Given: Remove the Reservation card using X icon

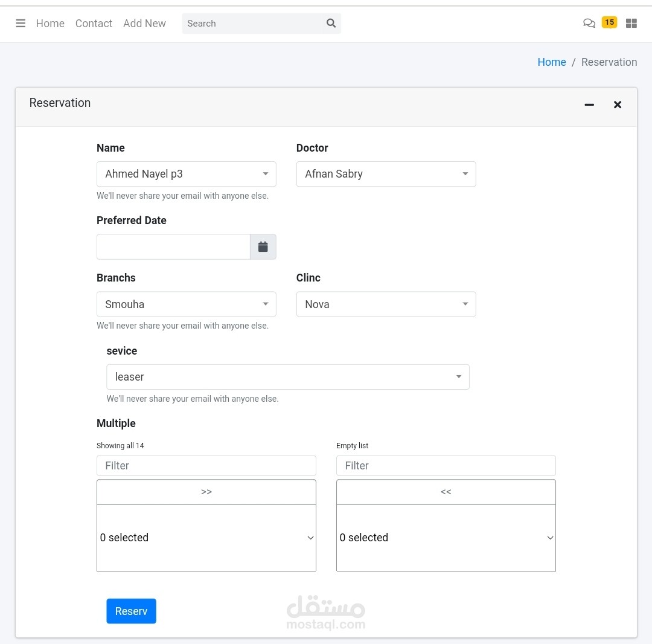Looking at the screenshot, I should (x=618, y=105).
